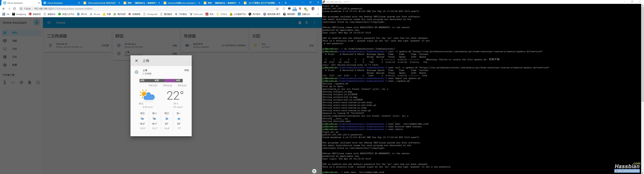Click the 22° temperature reading
Image resolution: width=644 pixels, height=174 pixels.
[175, 96]
